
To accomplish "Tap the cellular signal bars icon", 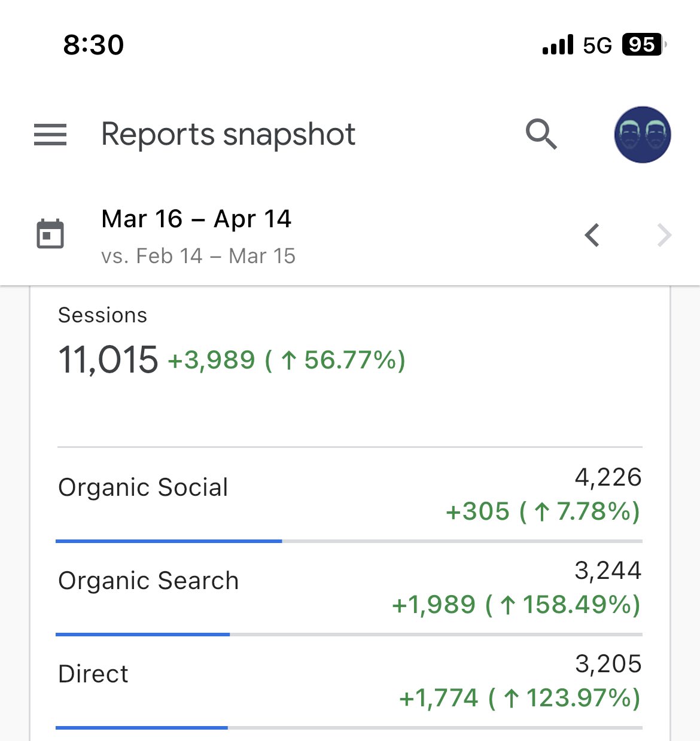I will coord(558,45).
